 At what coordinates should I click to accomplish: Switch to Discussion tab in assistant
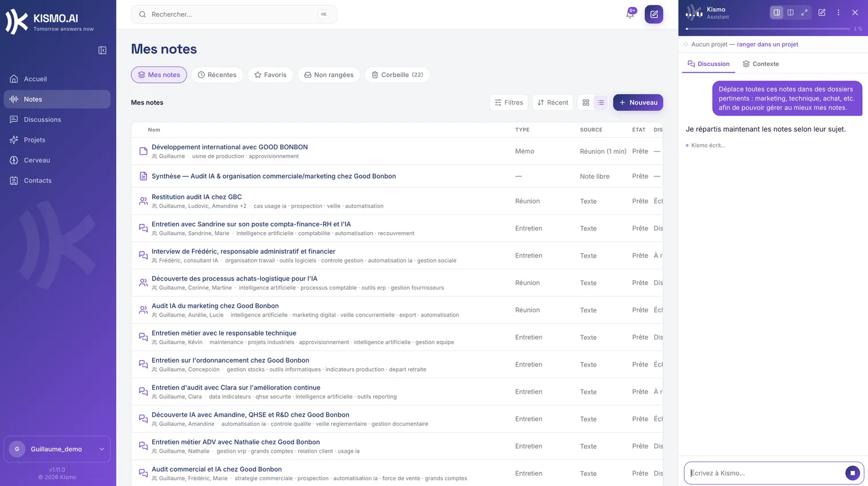708,64
